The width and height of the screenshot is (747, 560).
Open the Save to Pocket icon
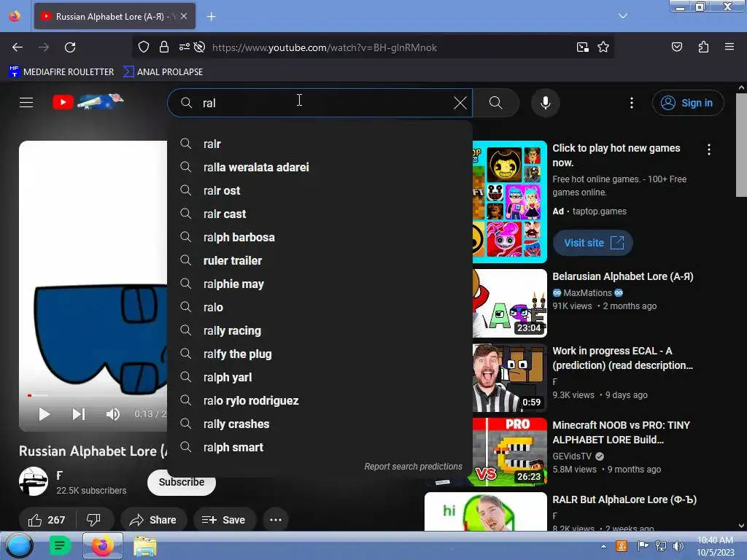[x=676, y=47]
